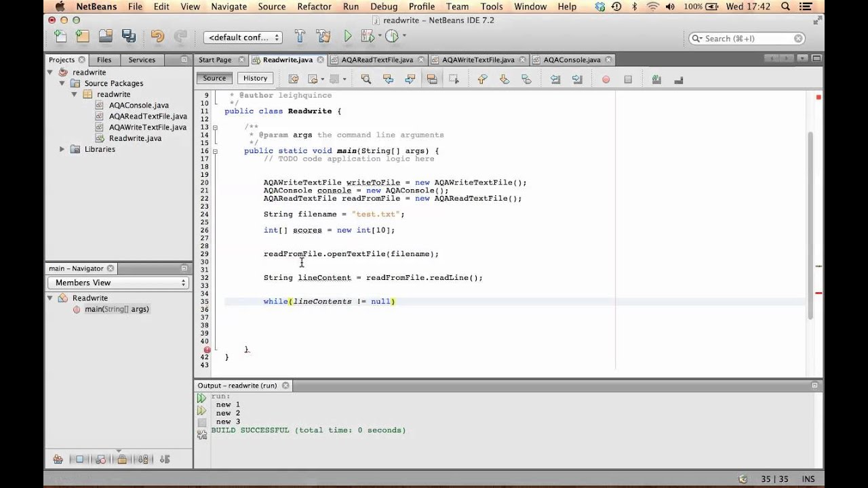Image resolution: width=868 pixels, height=488 pixels.
Task: Switch to the Files panel tab
Action: 104,60
